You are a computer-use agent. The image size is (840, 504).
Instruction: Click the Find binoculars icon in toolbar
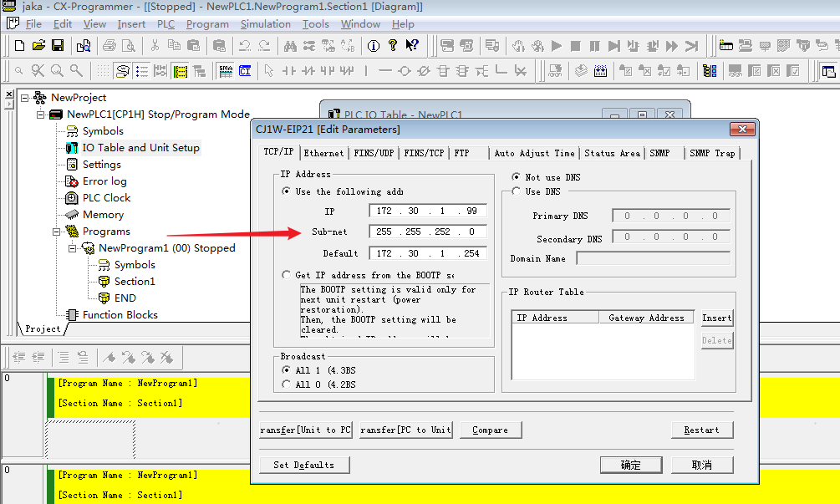click(291, 45)
